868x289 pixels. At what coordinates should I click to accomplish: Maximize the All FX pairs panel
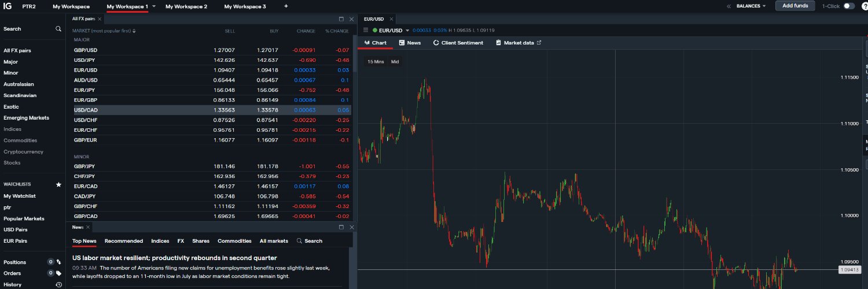click(341, 19)
